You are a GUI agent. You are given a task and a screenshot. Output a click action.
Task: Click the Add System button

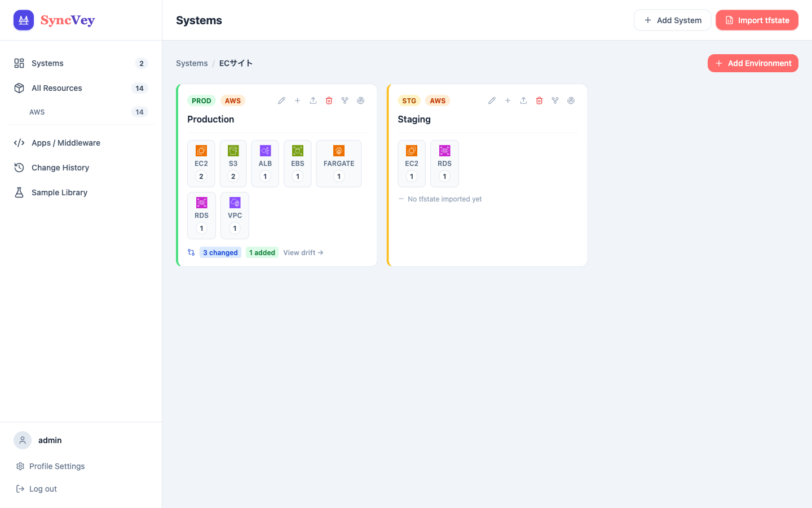point(672,20)
